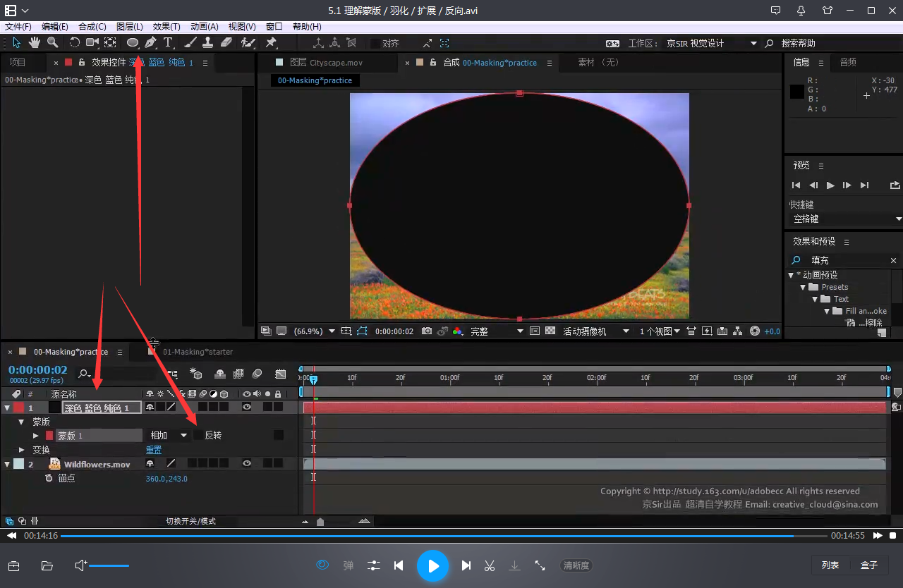Open the 效果(T) menu
903x588 pixels.
[166, 26]
